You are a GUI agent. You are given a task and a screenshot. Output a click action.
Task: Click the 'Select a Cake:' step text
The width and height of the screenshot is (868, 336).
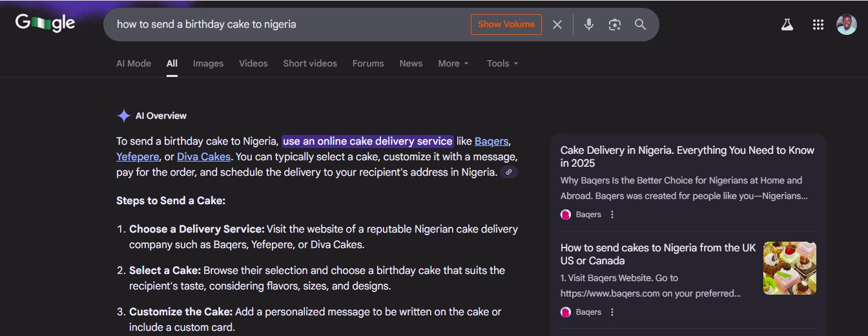click(165, 270)
